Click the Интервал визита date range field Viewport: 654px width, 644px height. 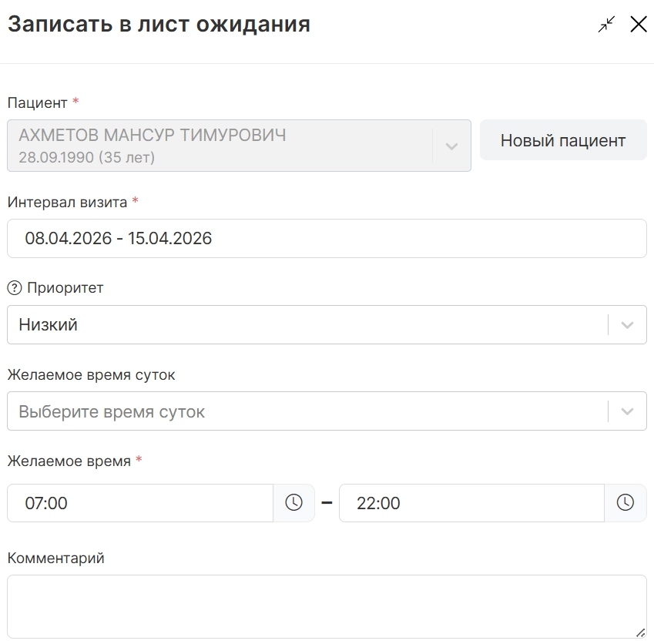click(327, 239)
